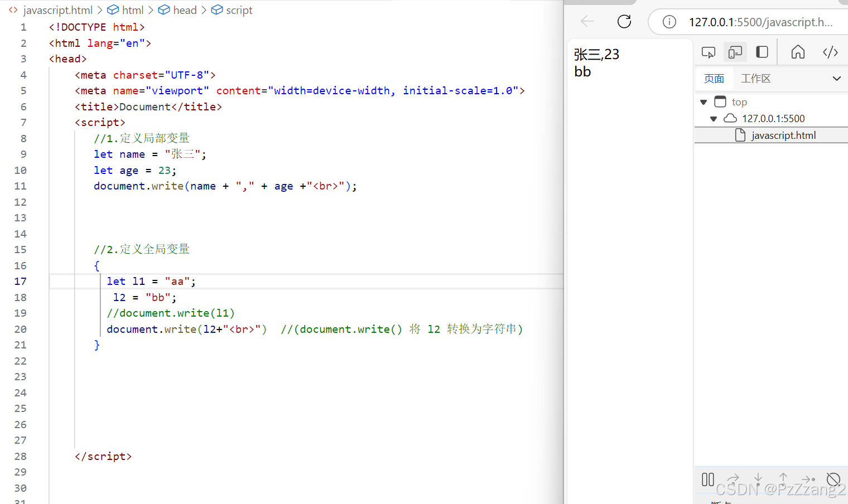This screenshot has width=848, height=504.
Task: Click the step into debugger icon
Action: pos(758,478)
